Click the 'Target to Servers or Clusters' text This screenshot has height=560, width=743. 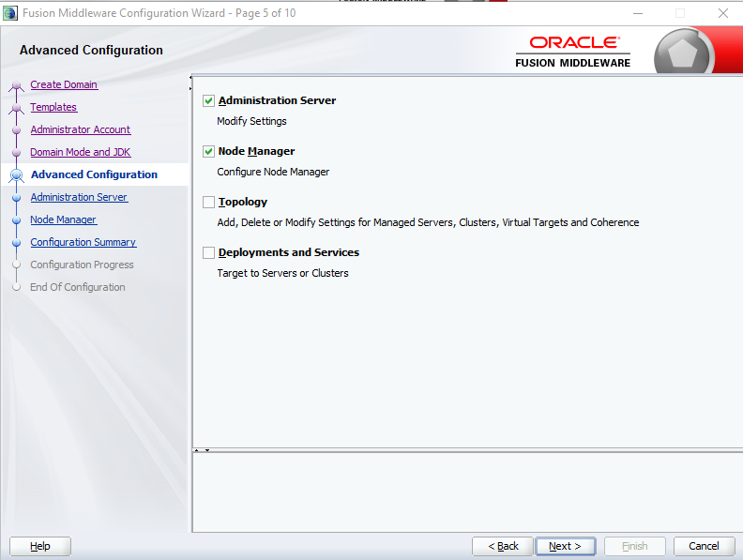coord(282,273)
